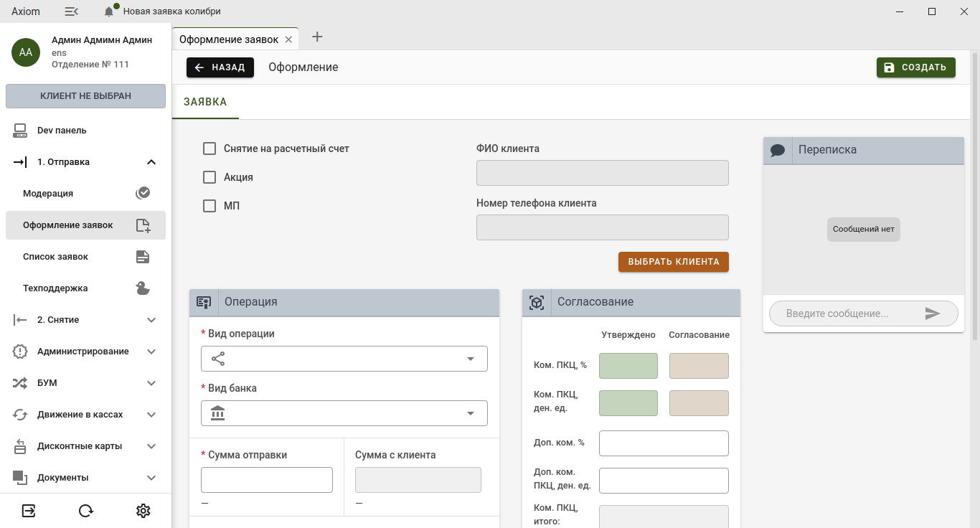
Task: Click the Переписка chat bubble icon
Action: (778, 151)
